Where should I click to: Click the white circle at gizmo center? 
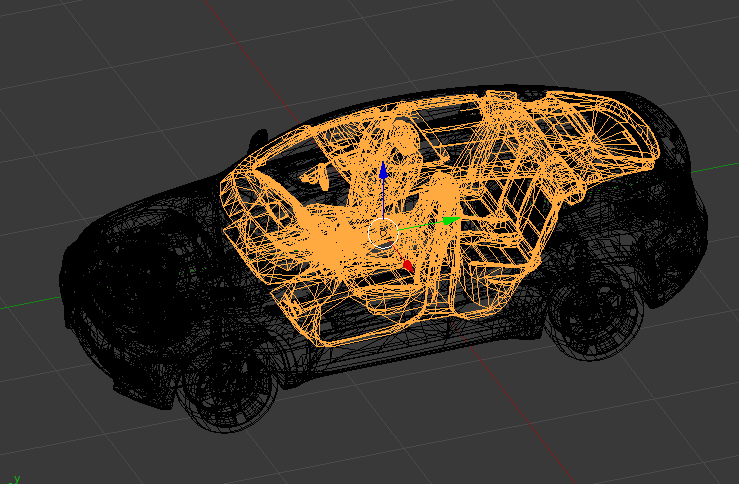pos(383,232)
